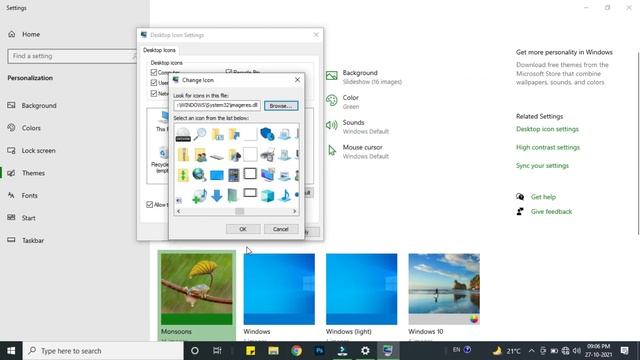Click the Sync your settings link
The width and height of the screenshot is (640, 360).
[542, 166]
